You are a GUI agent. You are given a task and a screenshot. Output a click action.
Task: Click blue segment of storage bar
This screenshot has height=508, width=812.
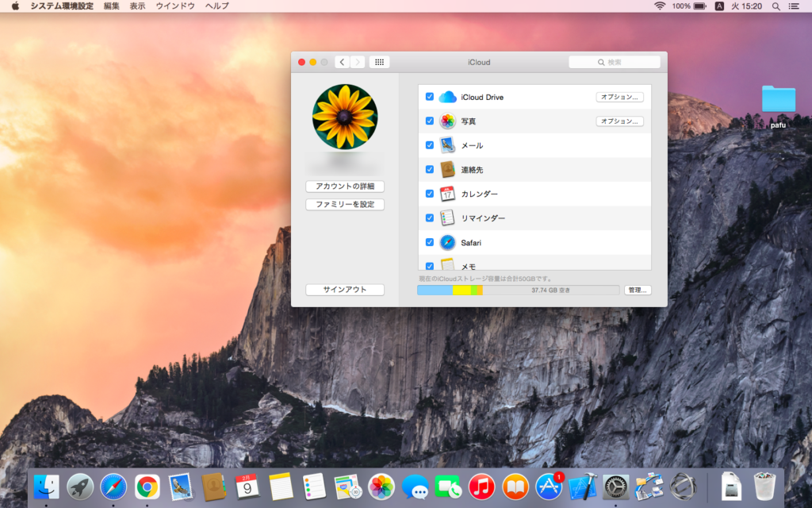point(435,291)
